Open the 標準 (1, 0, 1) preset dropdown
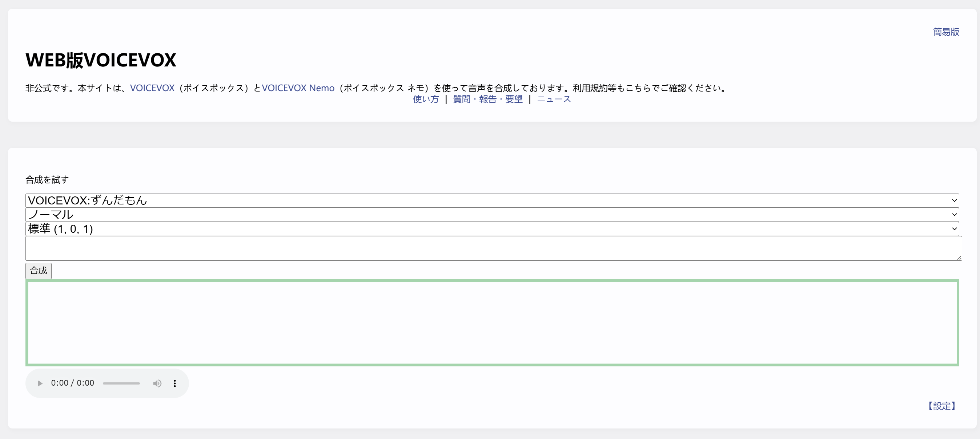 492,229
